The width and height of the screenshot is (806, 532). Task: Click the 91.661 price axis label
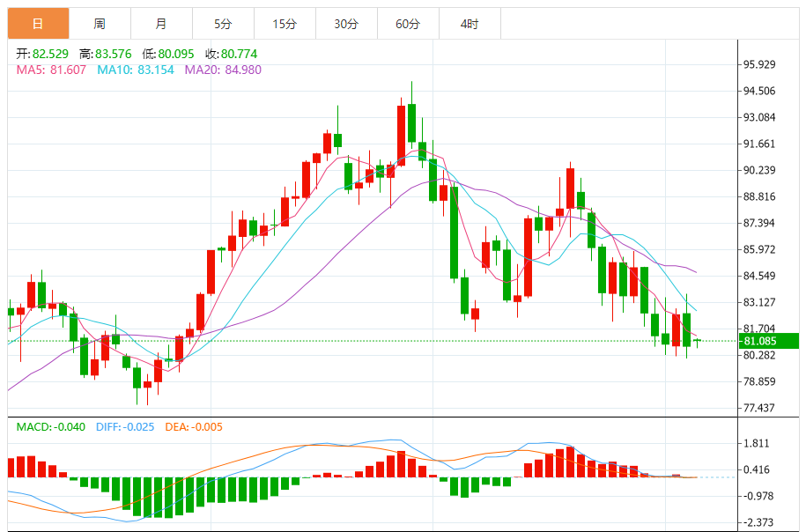[759, 144]
